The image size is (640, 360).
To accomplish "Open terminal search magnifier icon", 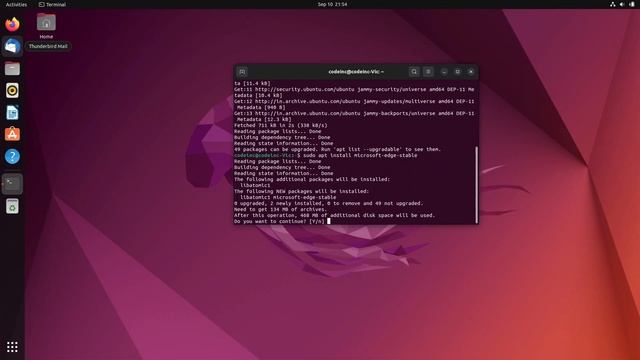I will click(414, 72).
